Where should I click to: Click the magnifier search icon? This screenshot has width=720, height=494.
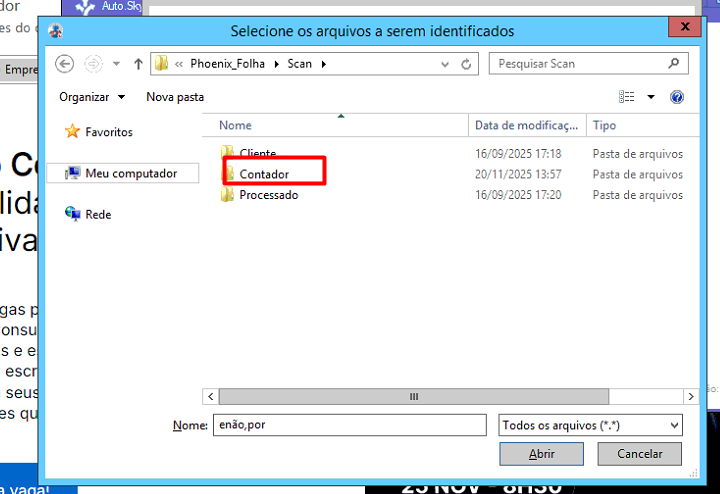point(674,63)
